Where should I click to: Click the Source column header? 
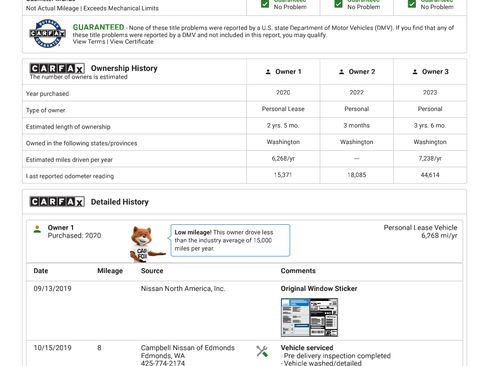click(152, 271)
